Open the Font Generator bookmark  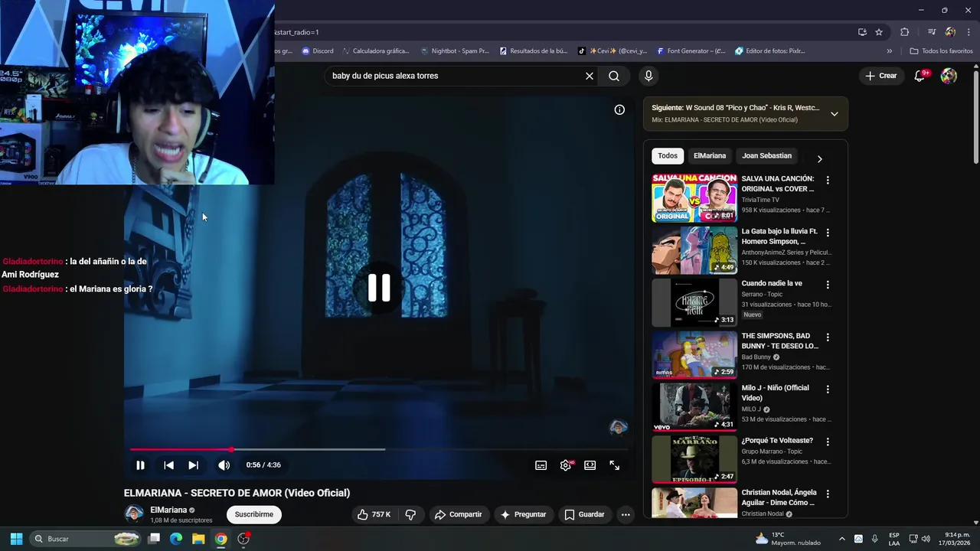(691, 51)
